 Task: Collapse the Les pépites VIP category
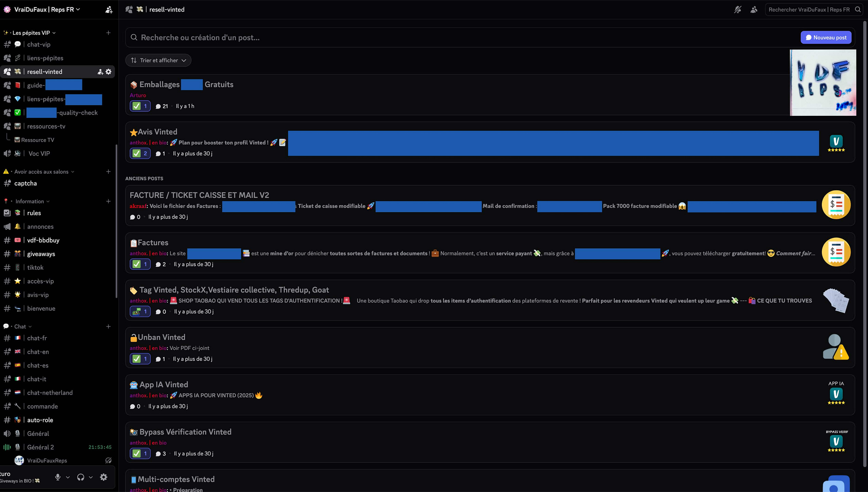[30, 33]
